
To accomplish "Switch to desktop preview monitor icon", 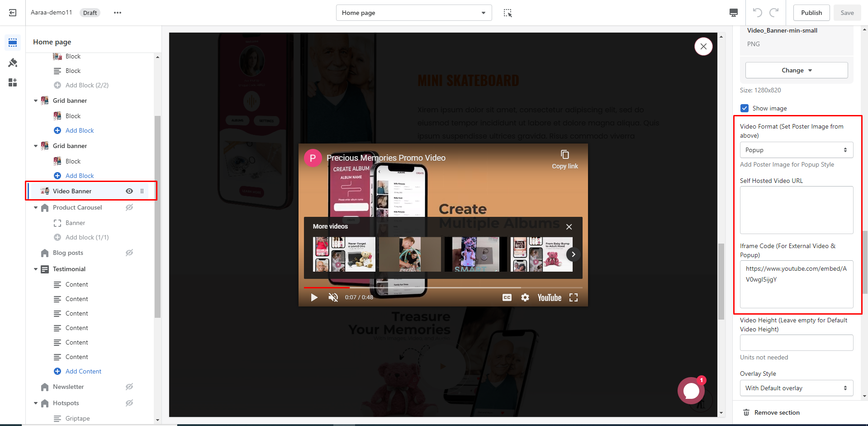I will [x=734, y=13].
